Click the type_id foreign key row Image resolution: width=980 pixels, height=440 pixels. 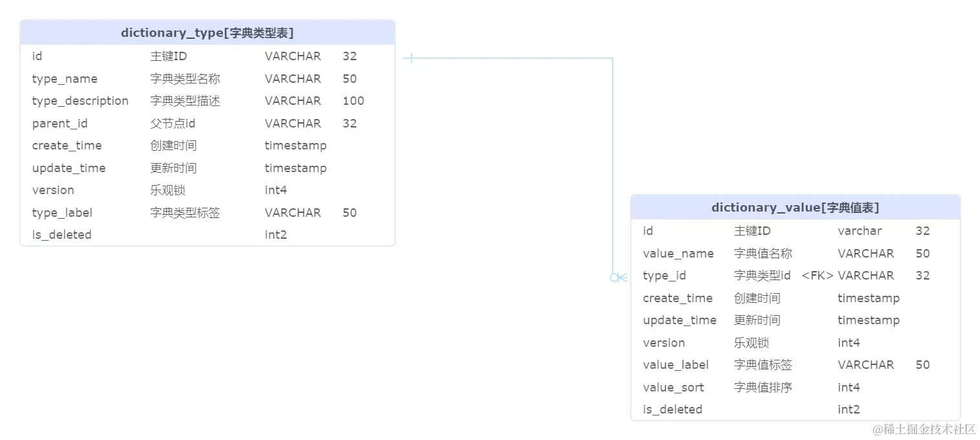[711, 275]
